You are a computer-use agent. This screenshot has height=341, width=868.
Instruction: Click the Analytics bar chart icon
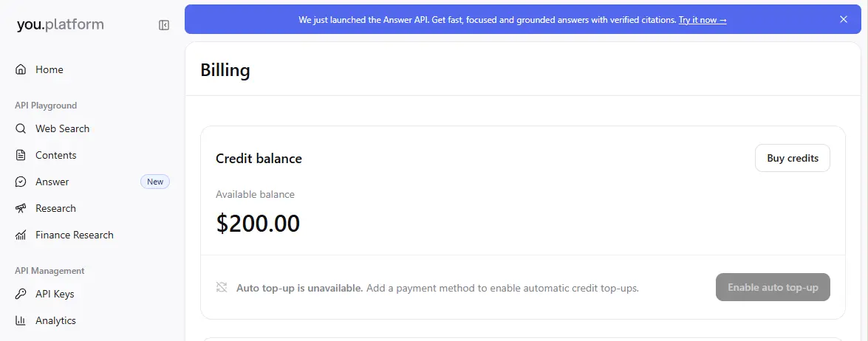click(21, 320)
